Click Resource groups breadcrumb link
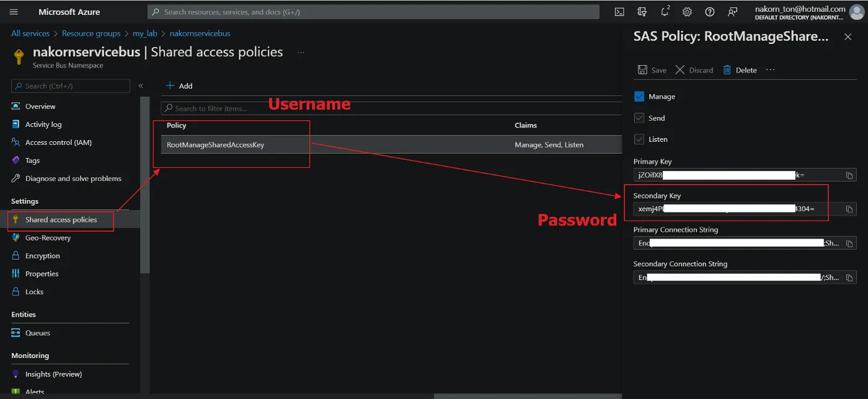The width and height of the screenshot is (868, 399). coord(91,33)
